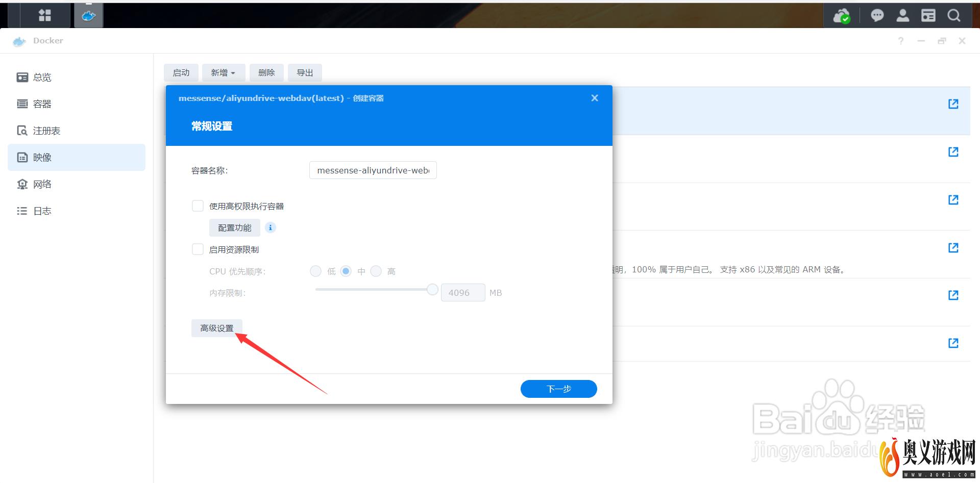The height and width of the screenshot is (483, 980).
Task: Select 映像 in the sidebar
Action: [x=77, y=157]
